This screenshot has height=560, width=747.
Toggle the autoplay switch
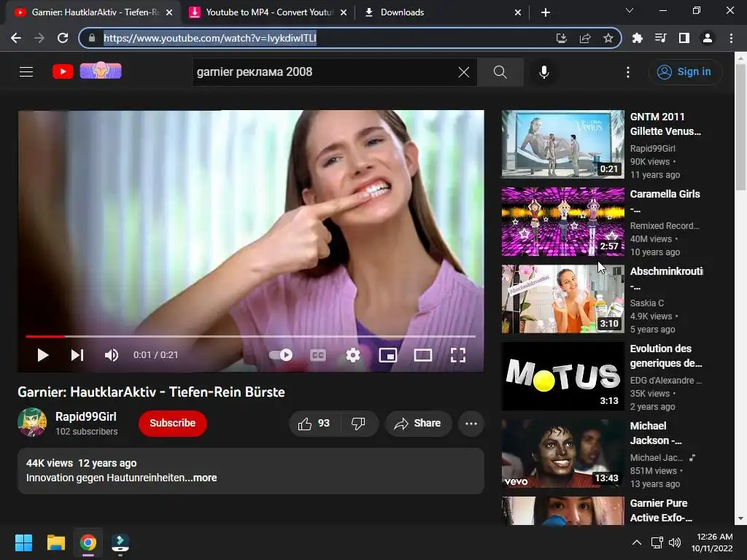281,355
